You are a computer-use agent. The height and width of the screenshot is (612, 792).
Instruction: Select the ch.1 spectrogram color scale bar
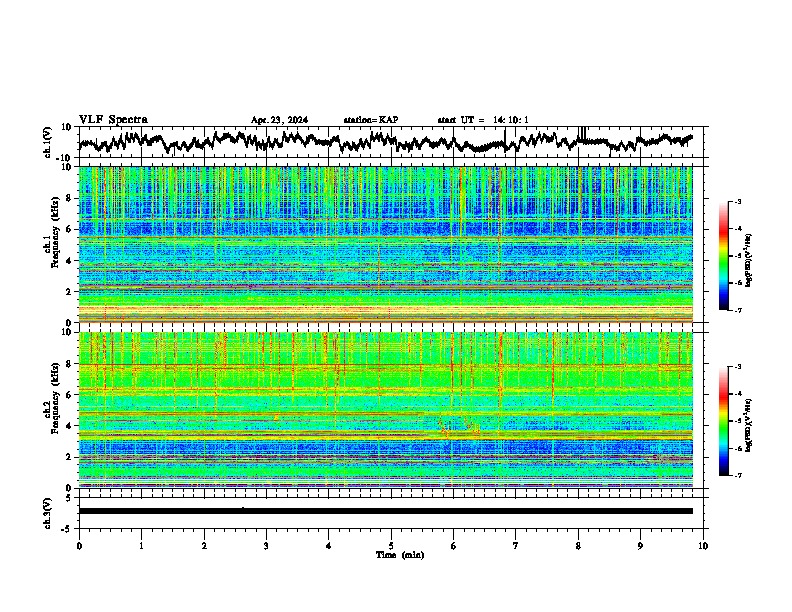tap(723, 256)
